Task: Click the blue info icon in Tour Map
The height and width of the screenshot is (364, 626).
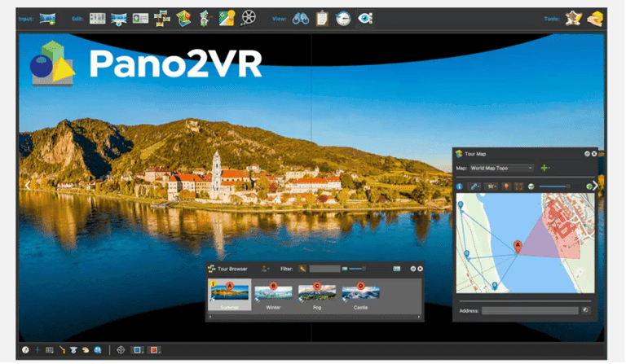Action: coord(460,186)
